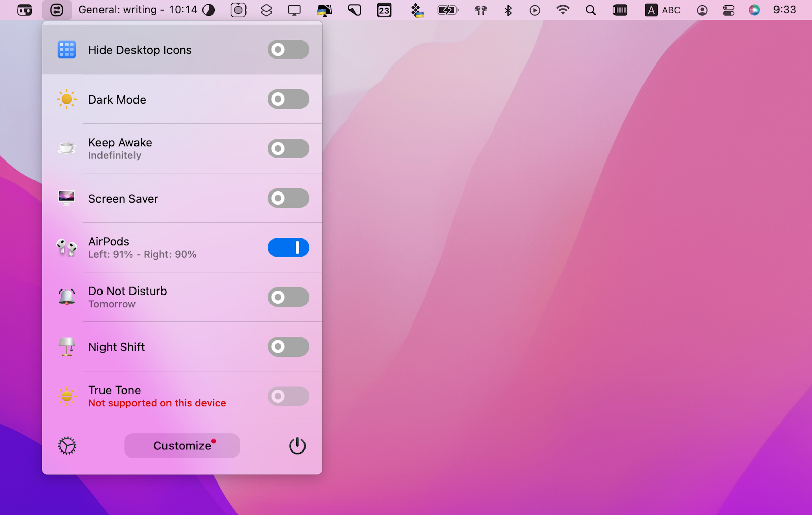This screenshot has width=812, height=515.
Task: Open Bluetooth menu bar icon
Action: click(x=508, y=10)
